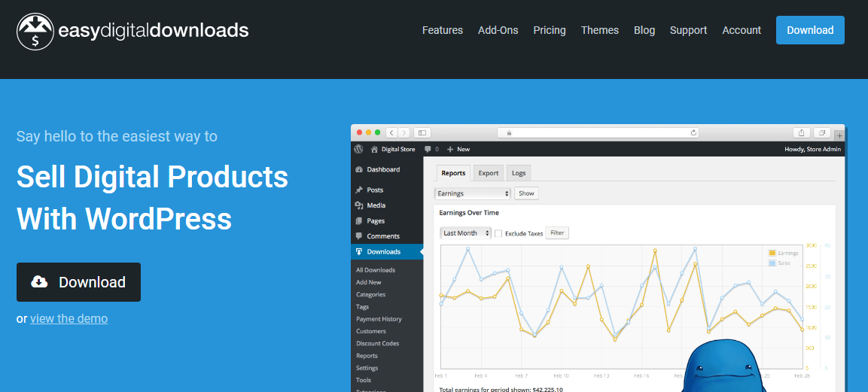868x392 pixels.
Task: Open the All Downloads submenu item
Action: point(376,270)
